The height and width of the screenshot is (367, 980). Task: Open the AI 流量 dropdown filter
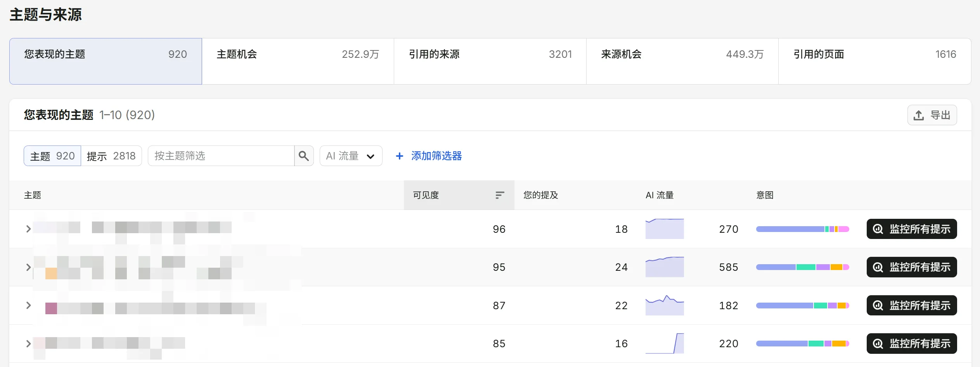[351, 156]
